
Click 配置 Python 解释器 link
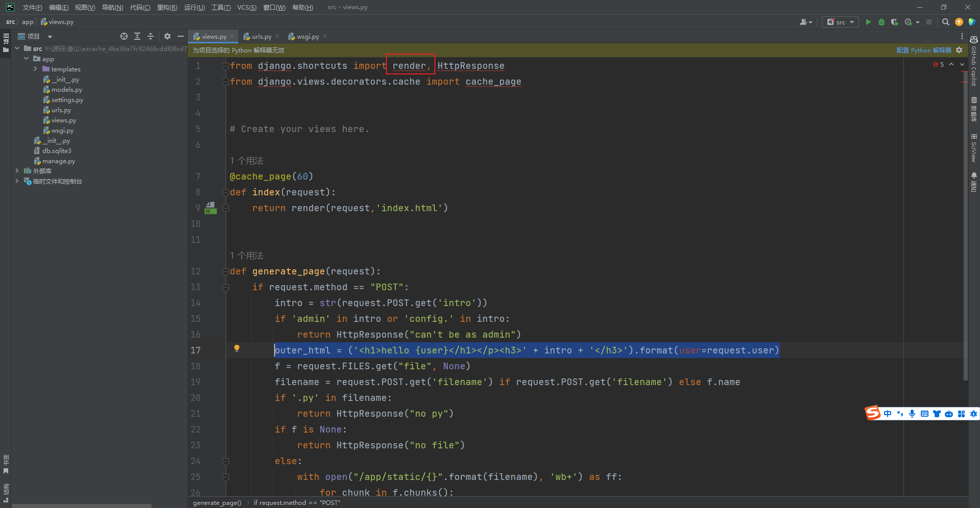click(923, 50)
